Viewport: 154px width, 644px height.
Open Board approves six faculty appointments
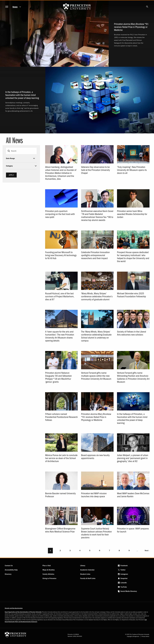(x=95, y=457)
